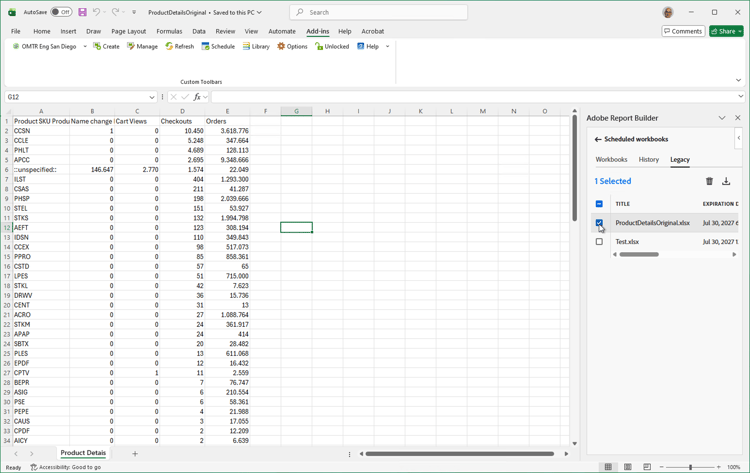Open the OMTR Eng San Diego dropdown
The image size is (750, 473).
85,46
